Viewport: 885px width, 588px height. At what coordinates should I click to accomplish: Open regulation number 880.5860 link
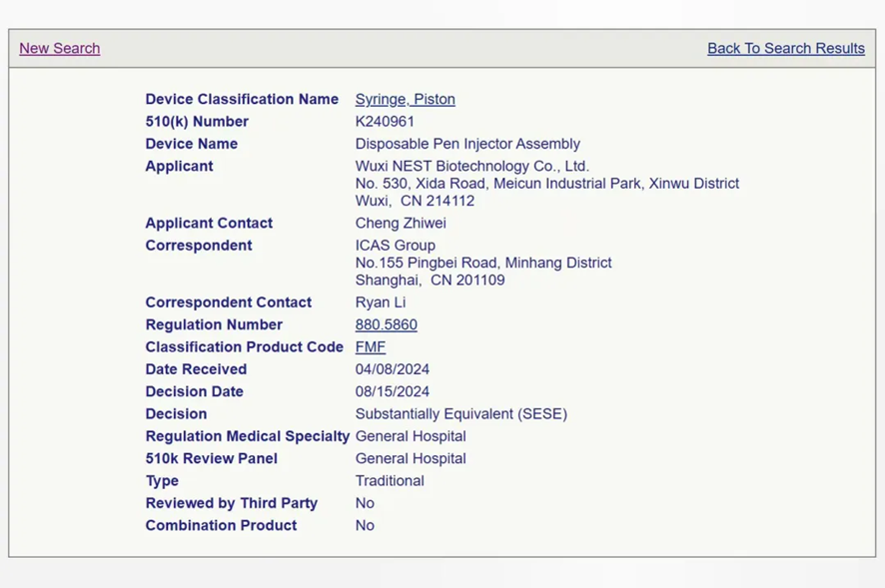point(386,324)
